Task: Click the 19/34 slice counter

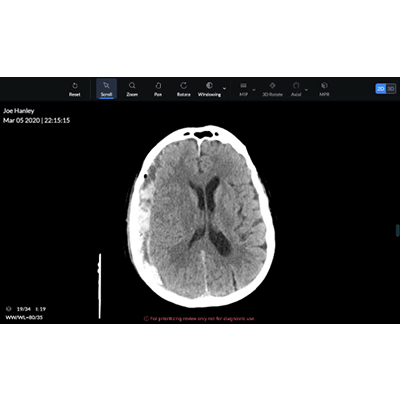Action: click(x=23, y=309)
